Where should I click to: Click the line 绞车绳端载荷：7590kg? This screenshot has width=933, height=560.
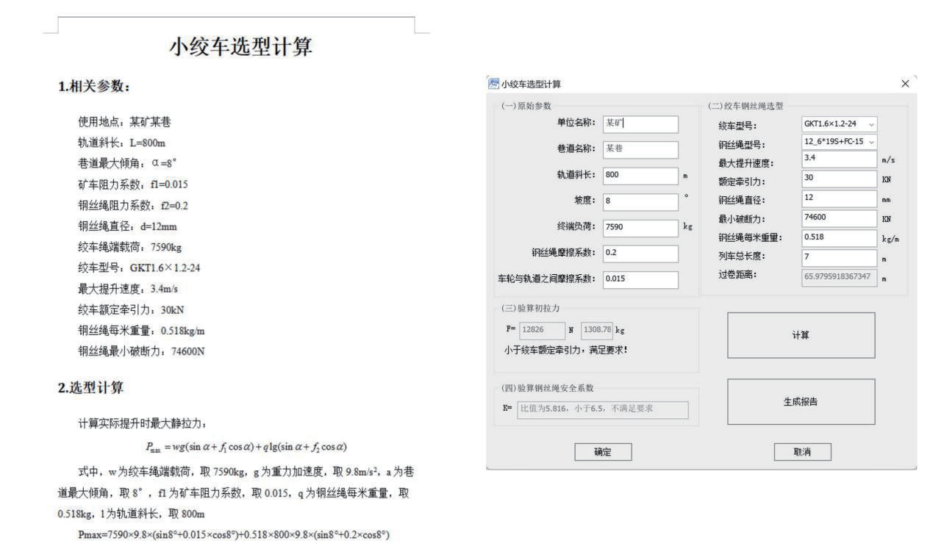(129, 247)
